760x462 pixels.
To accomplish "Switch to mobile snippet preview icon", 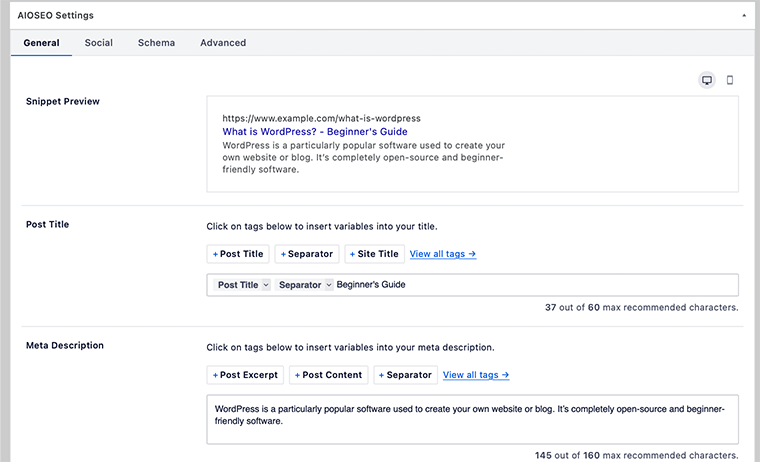I will pos(730,80).
